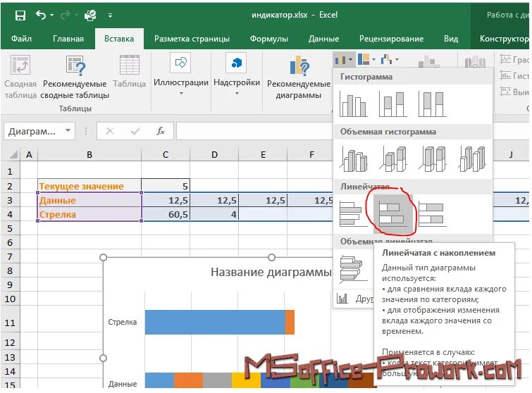The height and width of the screenshot is (393, 532).
Task: Click the Name Box showing Диаграм...
Action: 32,131
